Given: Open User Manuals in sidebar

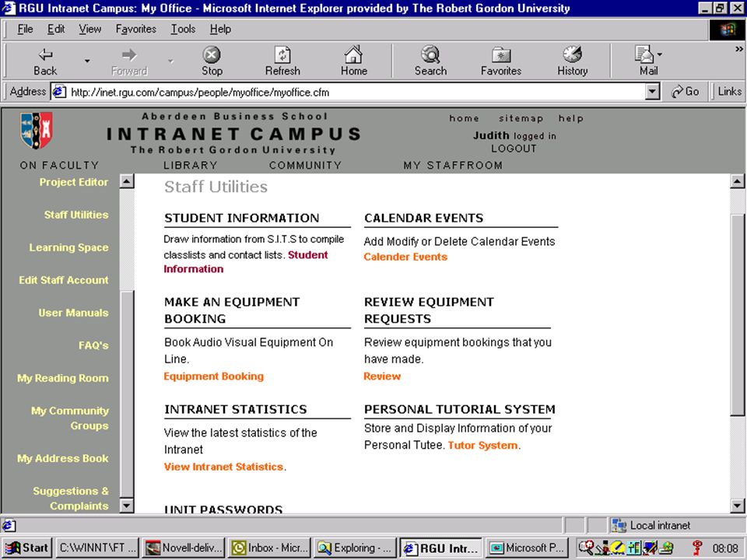Looking at the screenshot, I should point(73,313).
